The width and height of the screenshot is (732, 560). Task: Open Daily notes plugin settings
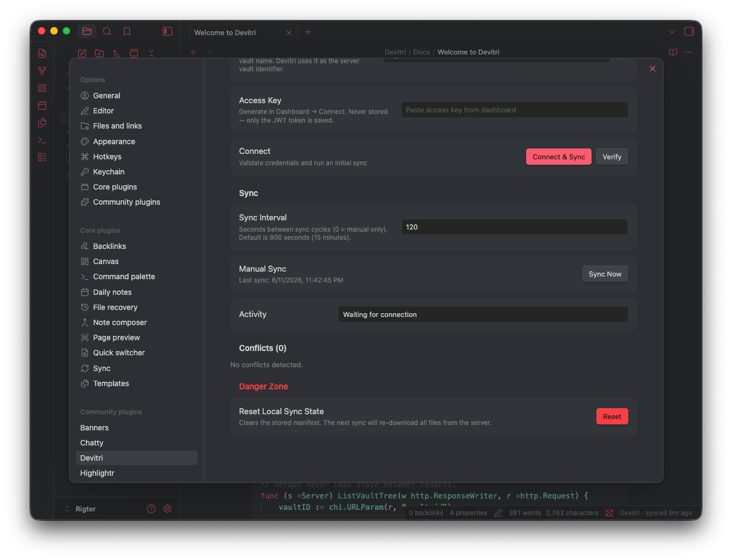click(x=137, y=292)
